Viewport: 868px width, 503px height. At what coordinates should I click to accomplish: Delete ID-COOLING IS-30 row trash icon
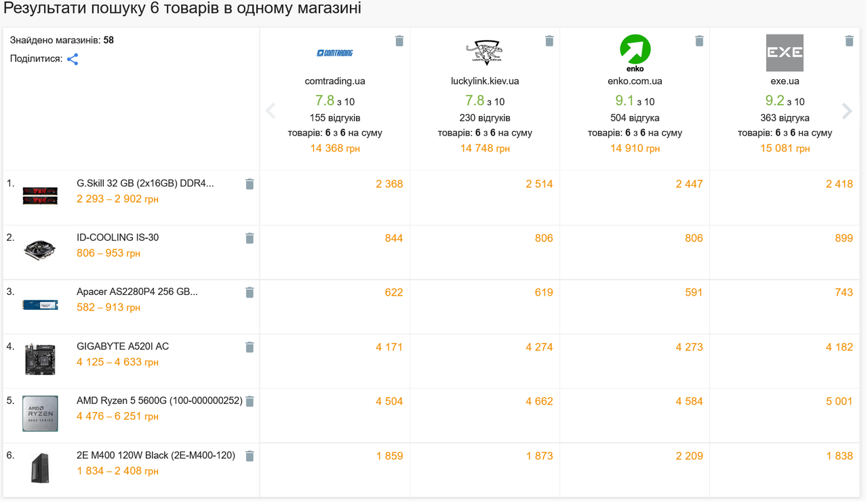pos(250,238)
